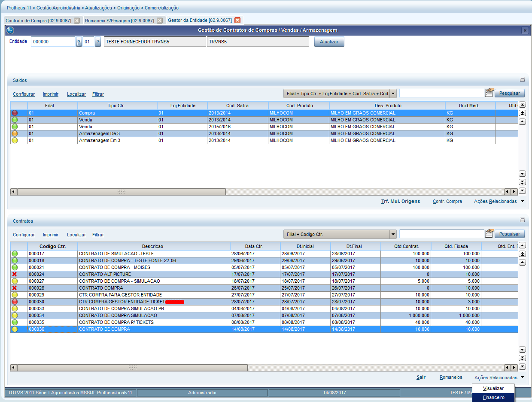Click the red X icon of contract 000028
The image size is (532, 402).
15,288
